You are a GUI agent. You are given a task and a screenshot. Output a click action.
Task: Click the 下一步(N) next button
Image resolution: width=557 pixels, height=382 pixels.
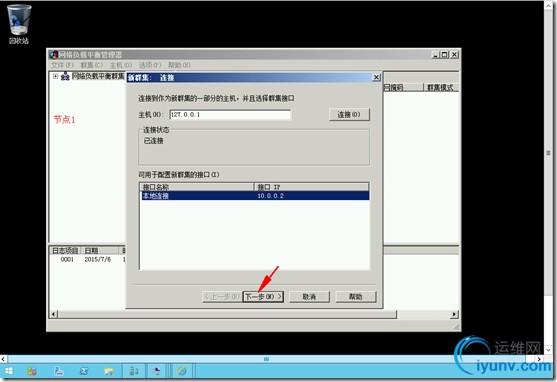[263, 297]
